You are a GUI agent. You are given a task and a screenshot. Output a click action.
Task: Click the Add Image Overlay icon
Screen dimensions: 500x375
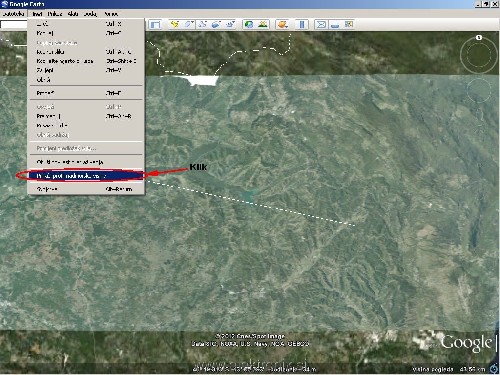(x=216, y=24)
